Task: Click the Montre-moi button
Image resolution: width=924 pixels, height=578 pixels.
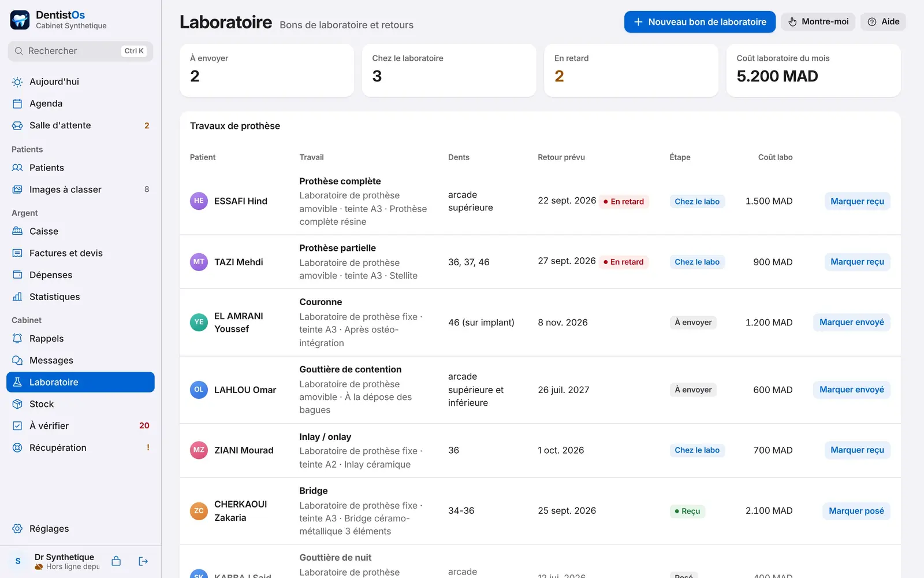Action: tap(818, 22)
